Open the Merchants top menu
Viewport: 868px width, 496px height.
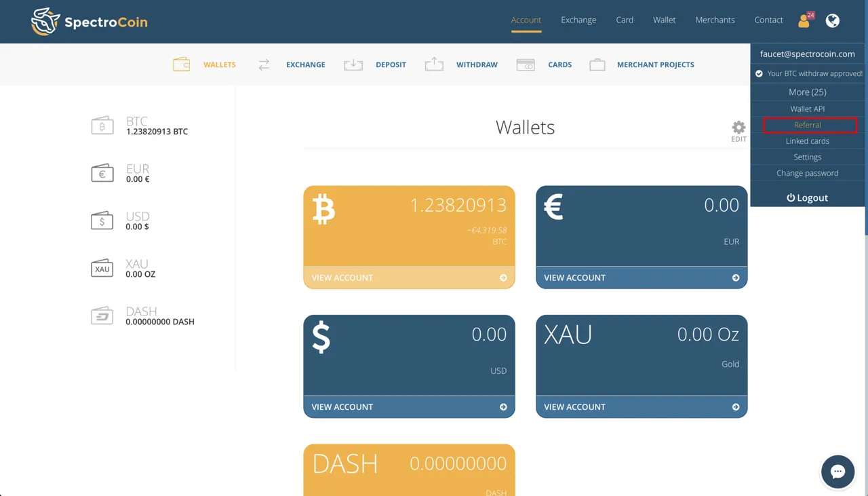pyautogui.click(x=715, y=20)
